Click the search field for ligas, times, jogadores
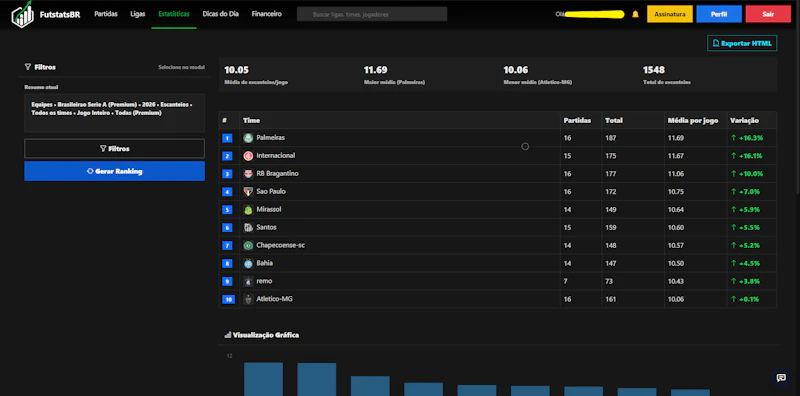800x396 pixels. click(x=372, y=14)
